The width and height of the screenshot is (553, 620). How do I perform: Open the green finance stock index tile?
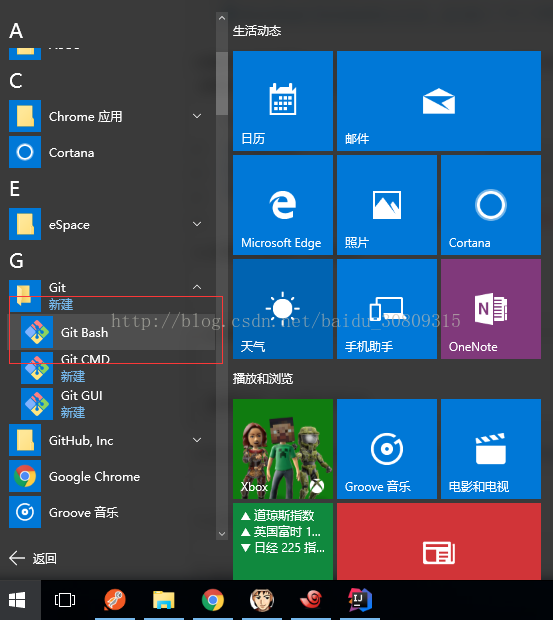tap(283, 541)
